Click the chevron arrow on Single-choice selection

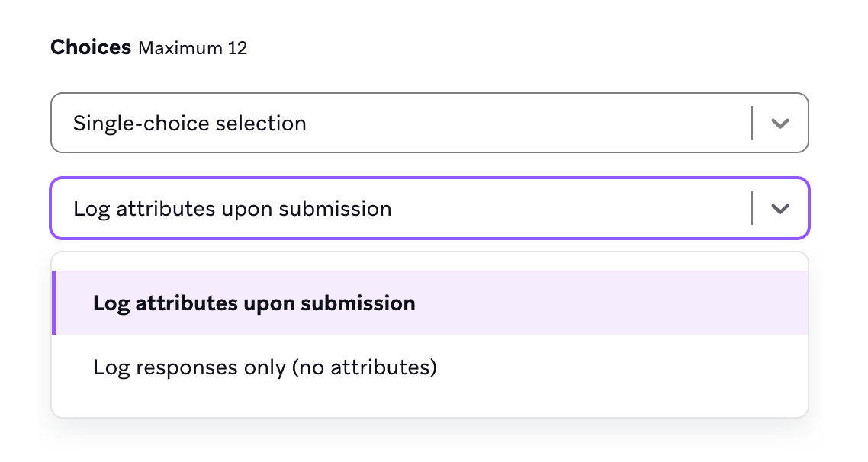780,124
